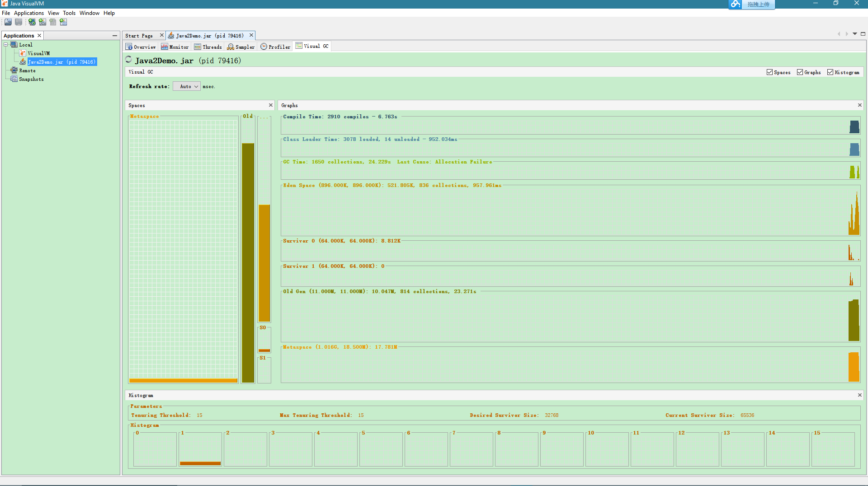Screen dimensions: 868x486
Task: Click the Local computer icon in tree
Action: click(14, 45)
